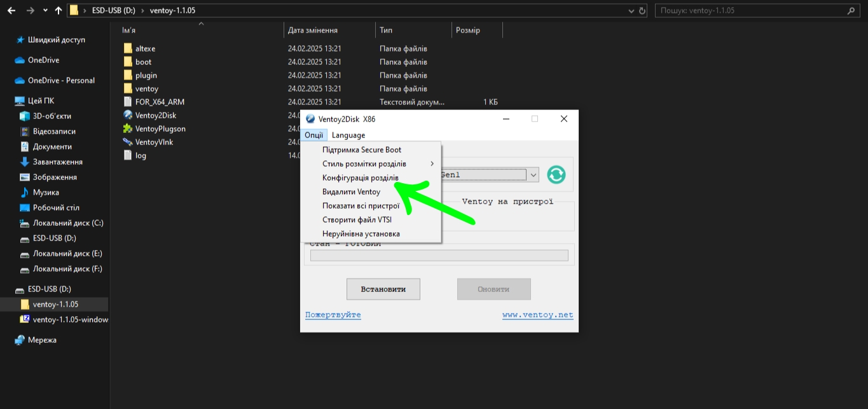868x409 pixels.
Task: Refresh the Explorer folder view
Action: 642,11
